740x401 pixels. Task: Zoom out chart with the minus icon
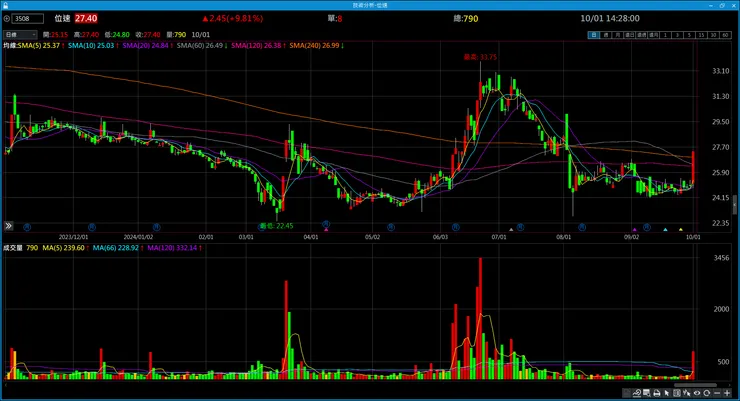(717, 393)
